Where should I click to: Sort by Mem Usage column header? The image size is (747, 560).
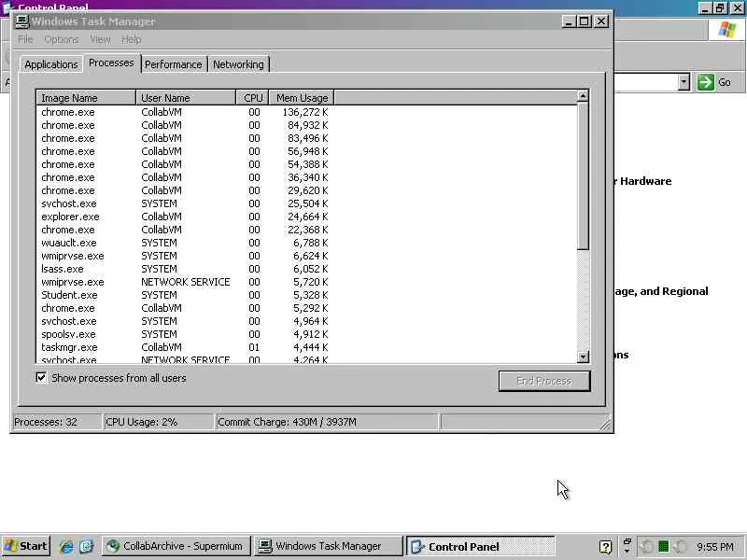(302, 98)
